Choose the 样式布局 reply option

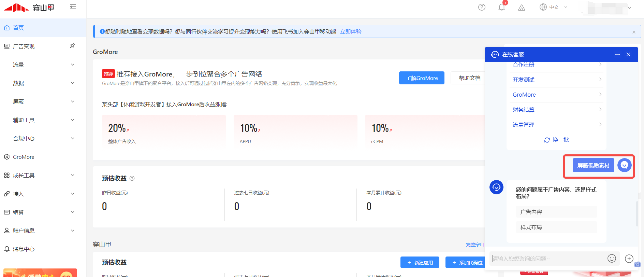556,227
